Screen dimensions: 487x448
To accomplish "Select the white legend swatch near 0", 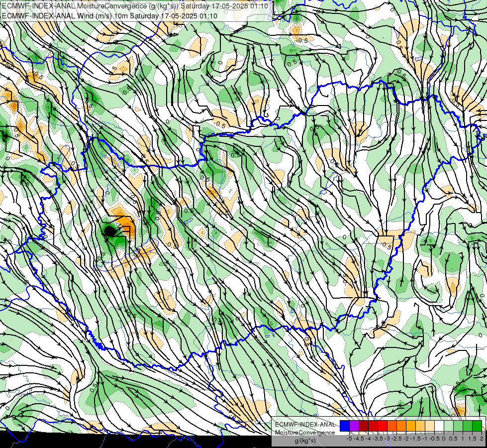I will (439, 426).
